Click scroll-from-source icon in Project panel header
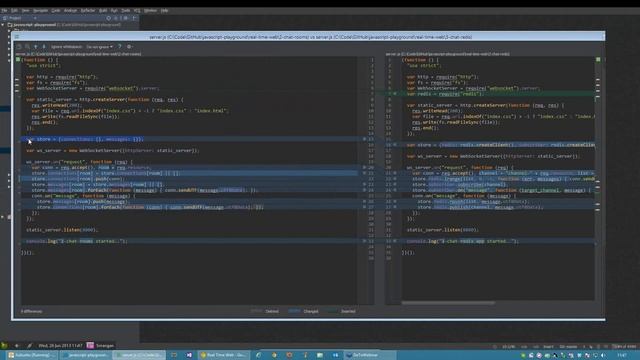The image size is (640, 360). (x=109, y=18)
